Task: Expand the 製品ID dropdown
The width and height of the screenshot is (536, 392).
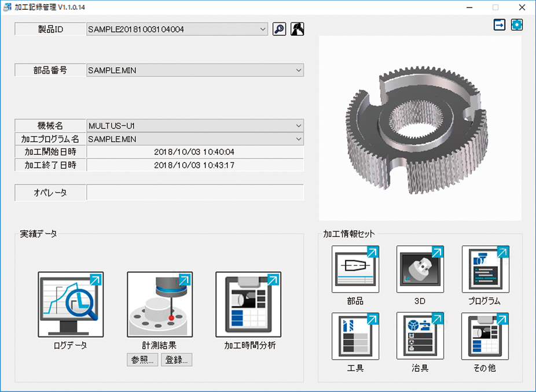Action: tap(263, 29)
